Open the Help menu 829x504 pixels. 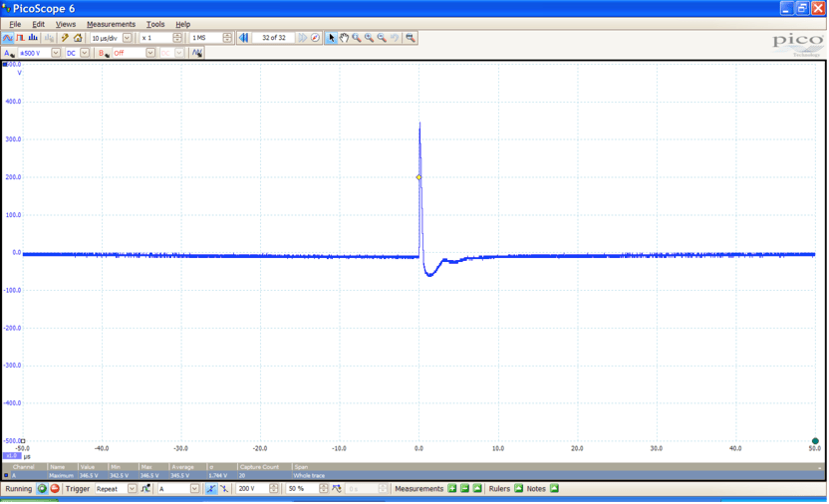pyautogui.click(x=183, y=24)
